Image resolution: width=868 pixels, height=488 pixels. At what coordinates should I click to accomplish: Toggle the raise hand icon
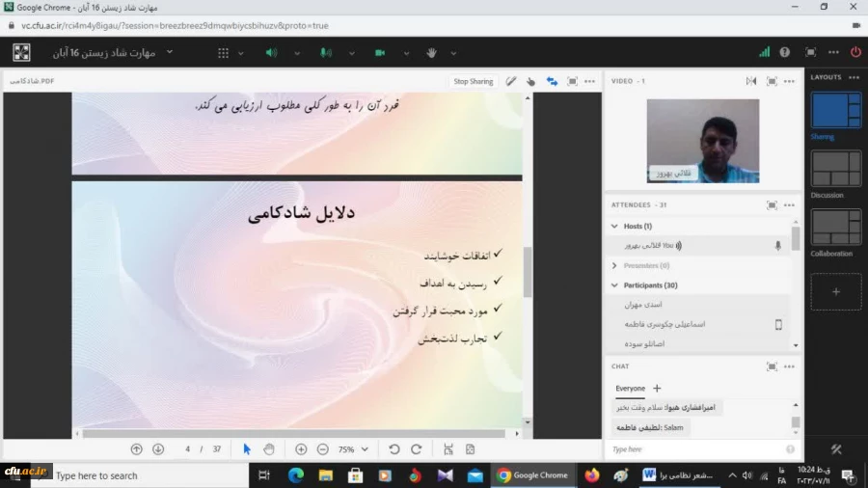432,53
